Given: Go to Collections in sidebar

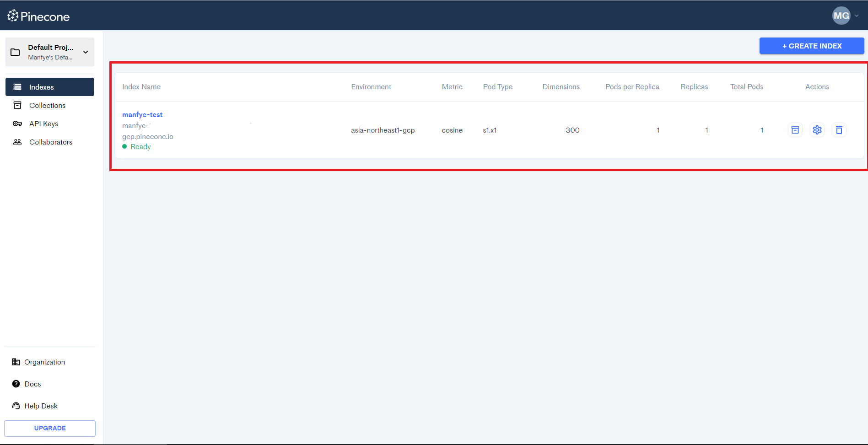Looking at the screenshot, I should click(50, 105).
